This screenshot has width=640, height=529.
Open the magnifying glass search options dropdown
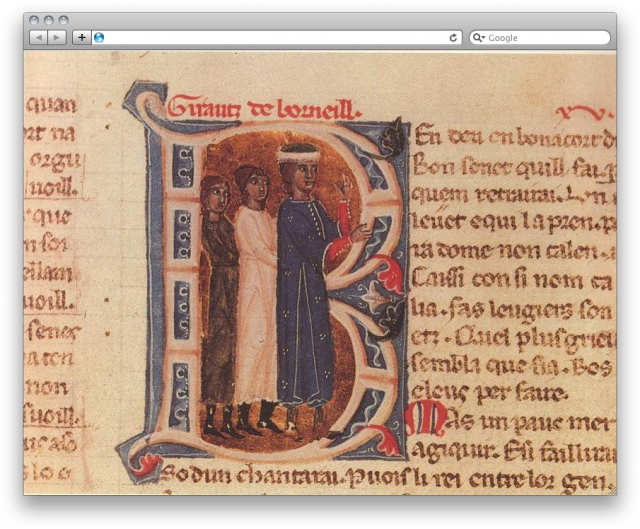tap(479, 37)
